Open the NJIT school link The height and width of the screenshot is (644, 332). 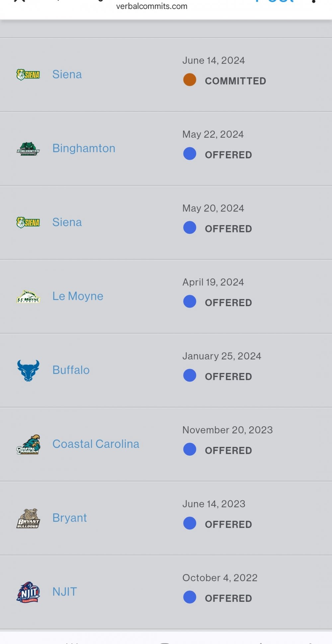click(64, 592)
